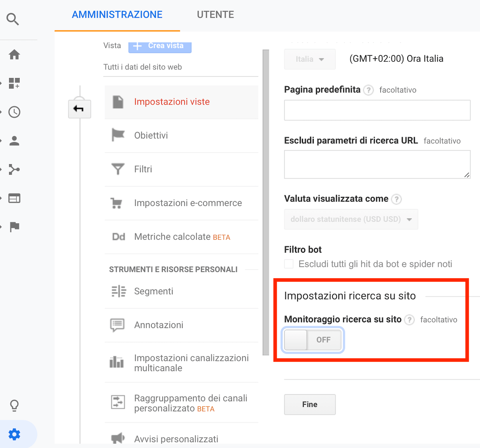
Task: Click the Crea vista button
Action: 160,46
